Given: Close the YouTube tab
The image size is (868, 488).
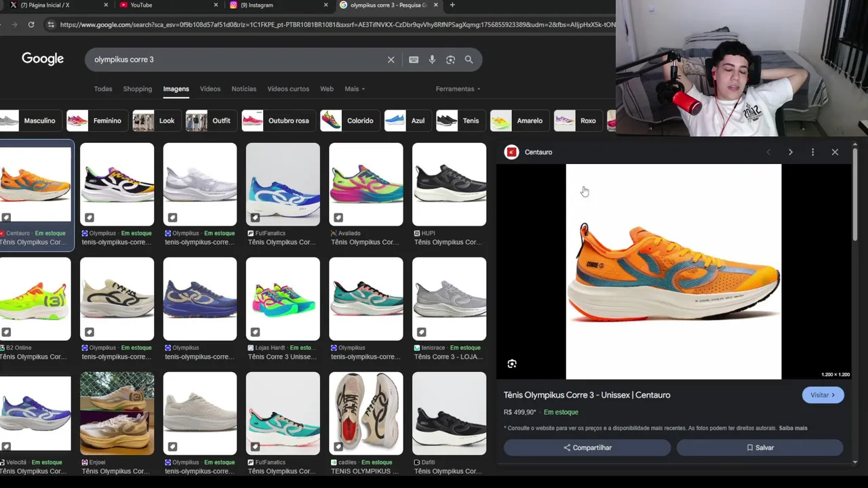Looking at the screenshot, I should click(216, 5).
